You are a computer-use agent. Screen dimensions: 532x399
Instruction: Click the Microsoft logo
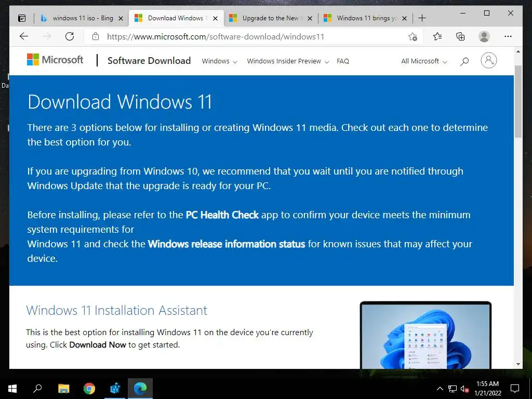pyautogui.click(x=55, y=60)
